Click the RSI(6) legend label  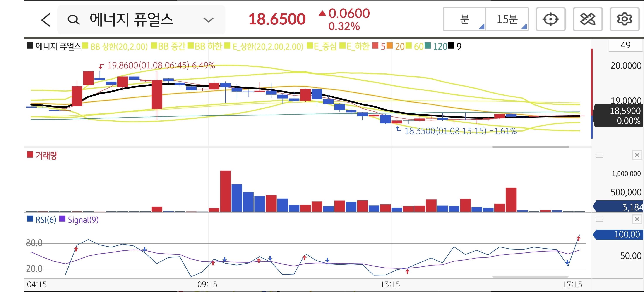pyautogui.click(x=46, y=220)
